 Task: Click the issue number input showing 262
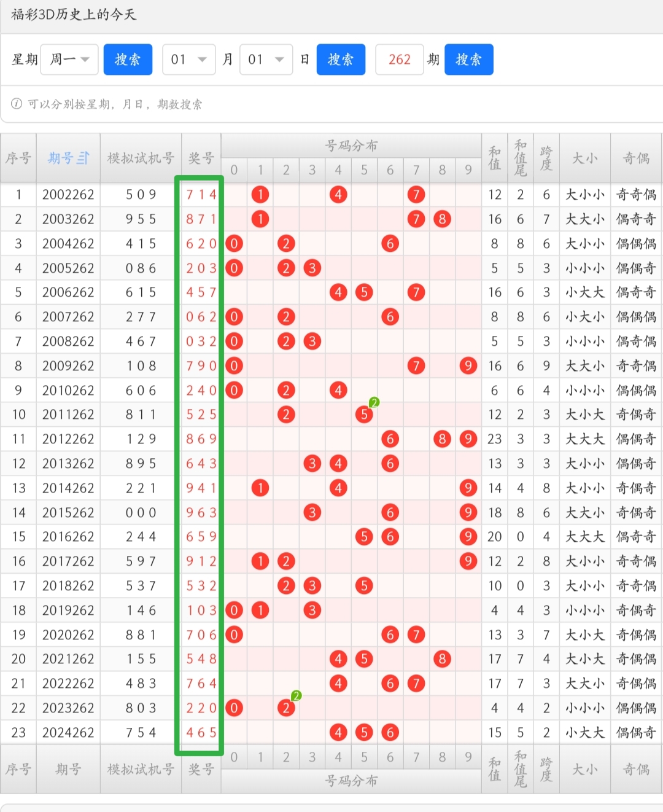click(x=399, y=60)
